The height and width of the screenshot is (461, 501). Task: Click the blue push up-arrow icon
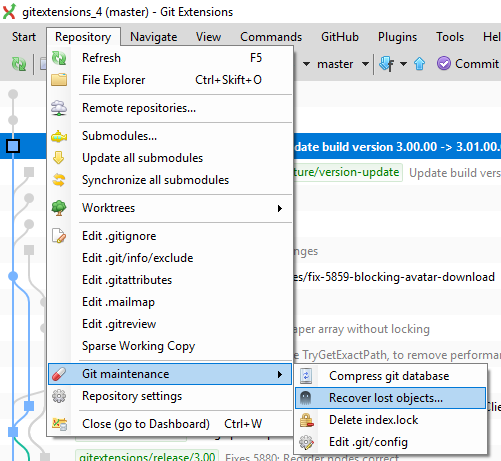[x=419, y=64]
